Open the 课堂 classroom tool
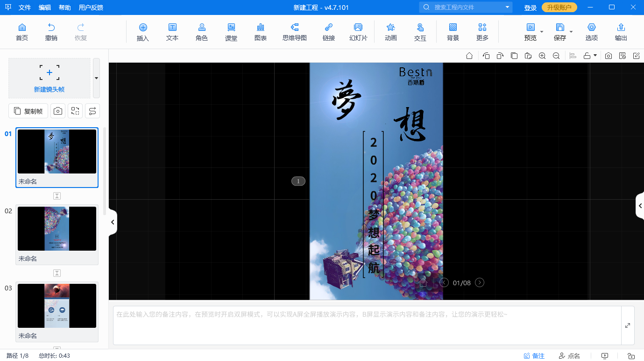 [x=231, y=32]
